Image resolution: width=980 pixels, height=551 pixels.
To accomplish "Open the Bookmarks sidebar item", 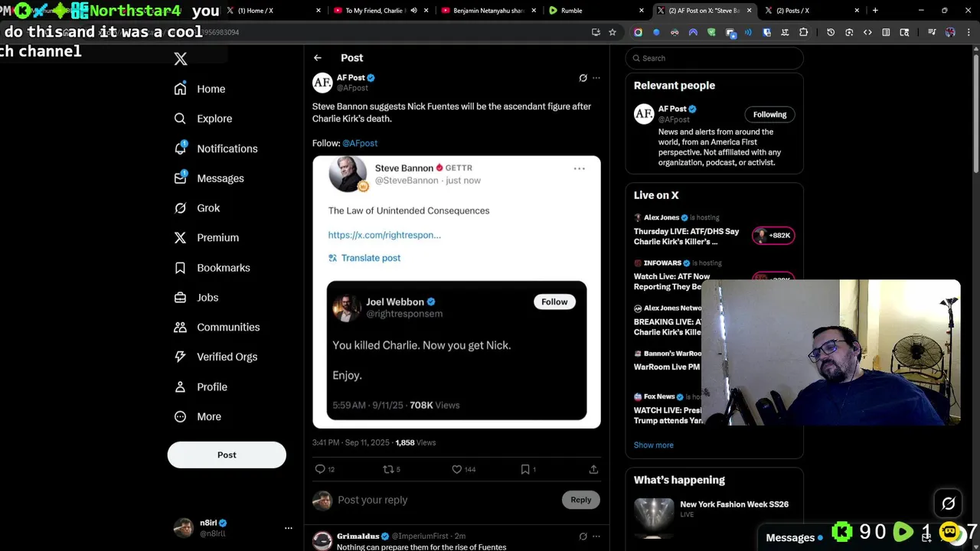I will click(212, 268).
